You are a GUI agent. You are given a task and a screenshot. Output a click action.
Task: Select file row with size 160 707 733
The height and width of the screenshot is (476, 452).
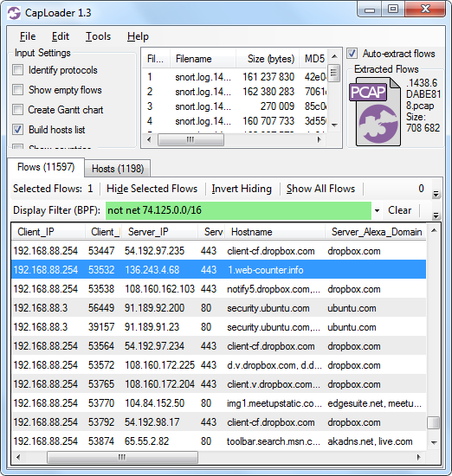click(235, 121)
